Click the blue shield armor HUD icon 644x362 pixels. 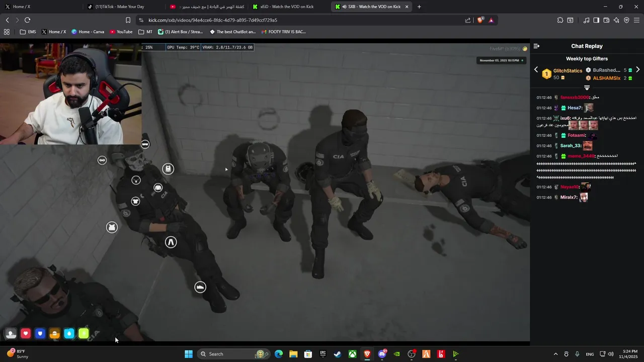(x=40, y=333)
